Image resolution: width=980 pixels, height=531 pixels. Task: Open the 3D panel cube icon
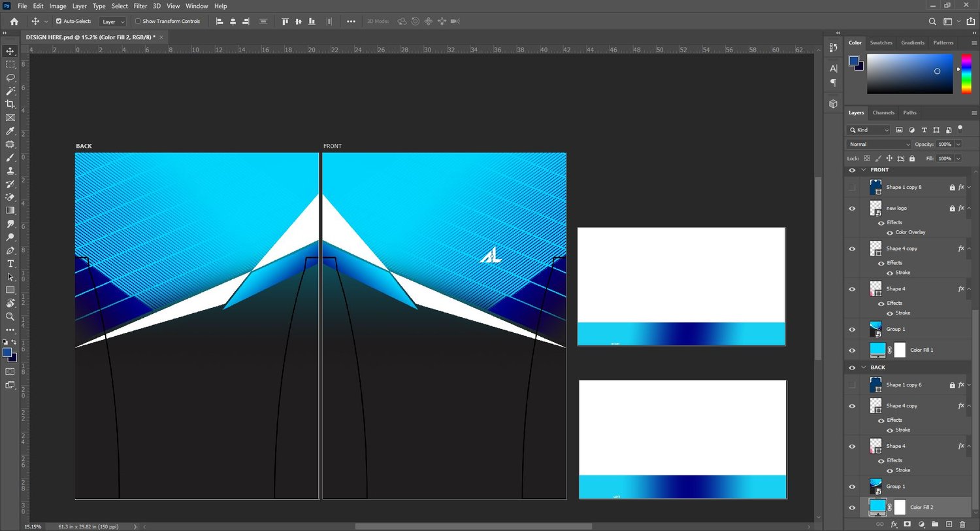point(833,103)
